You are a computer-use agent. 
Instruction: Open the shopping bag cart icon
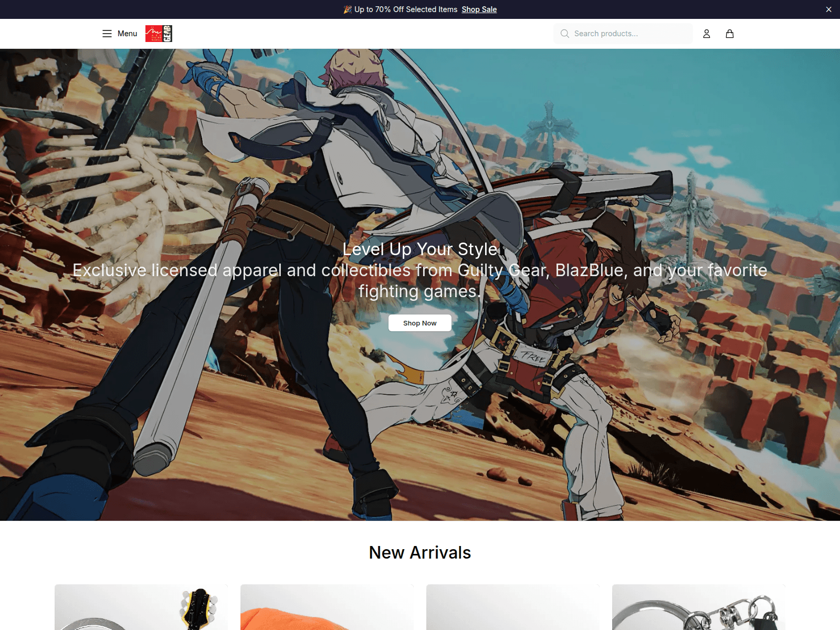click(x=730, y=34)
